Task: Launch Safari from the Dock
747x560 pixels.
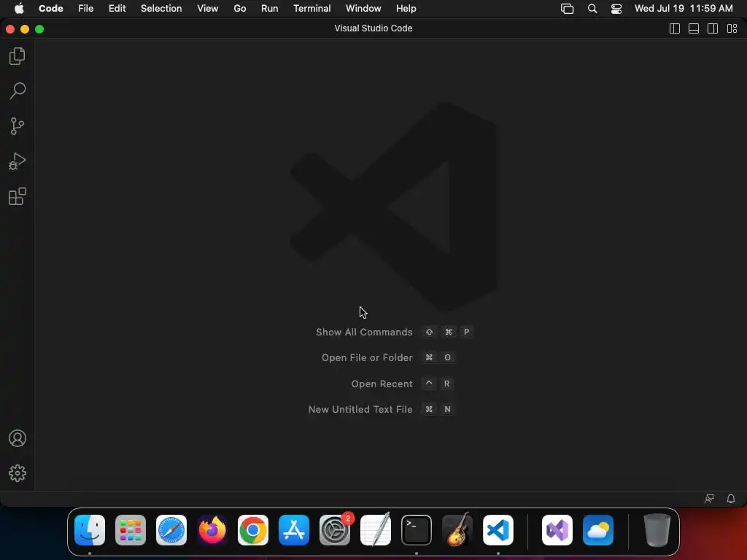Action: pos(171,530)
